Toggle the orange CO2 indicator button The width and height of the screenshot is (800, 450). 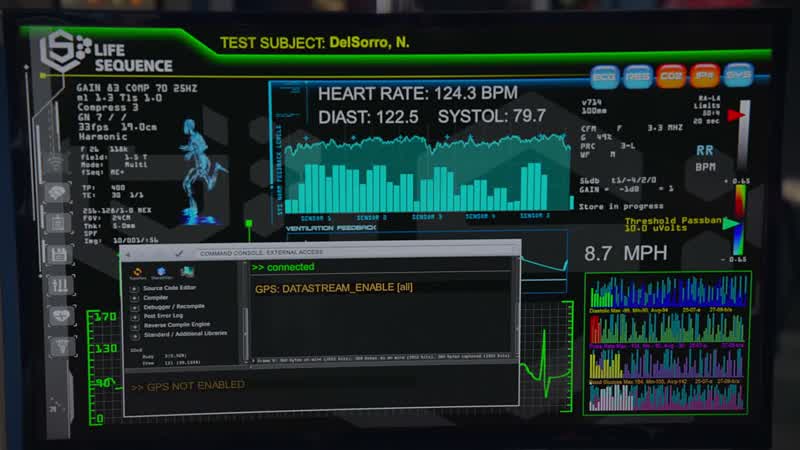(671, 77)
